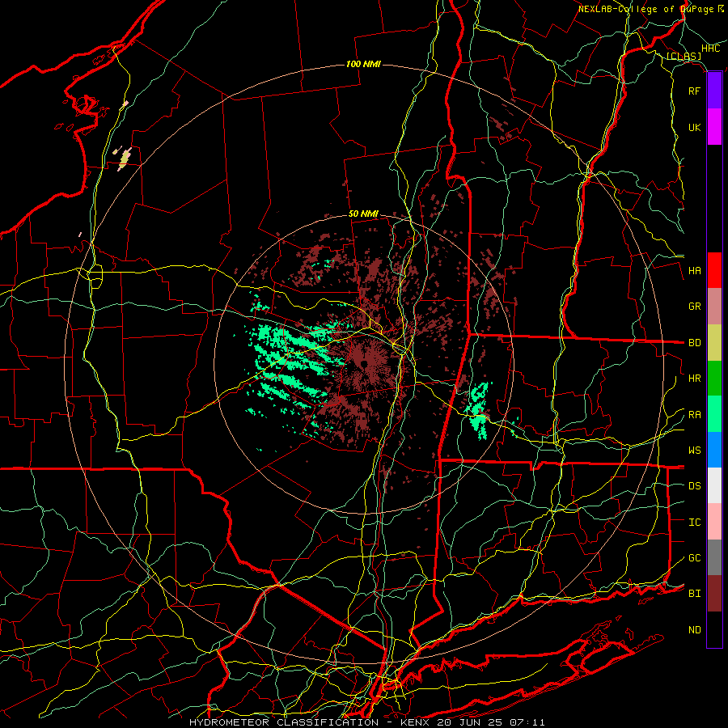
Task: Click the IC legend label
Action: [x=694, y=523]
